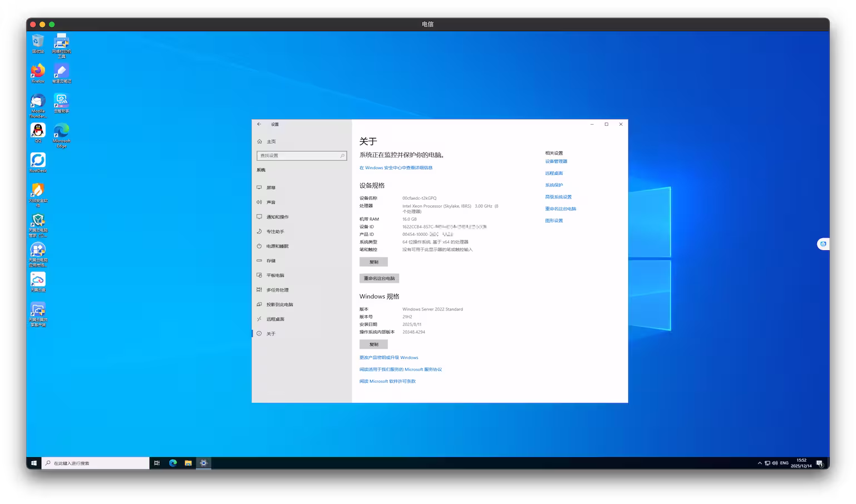This screenshot has height=504, width=856.
Task: Open Task View from the taskbar
Action: coord(156,462)
